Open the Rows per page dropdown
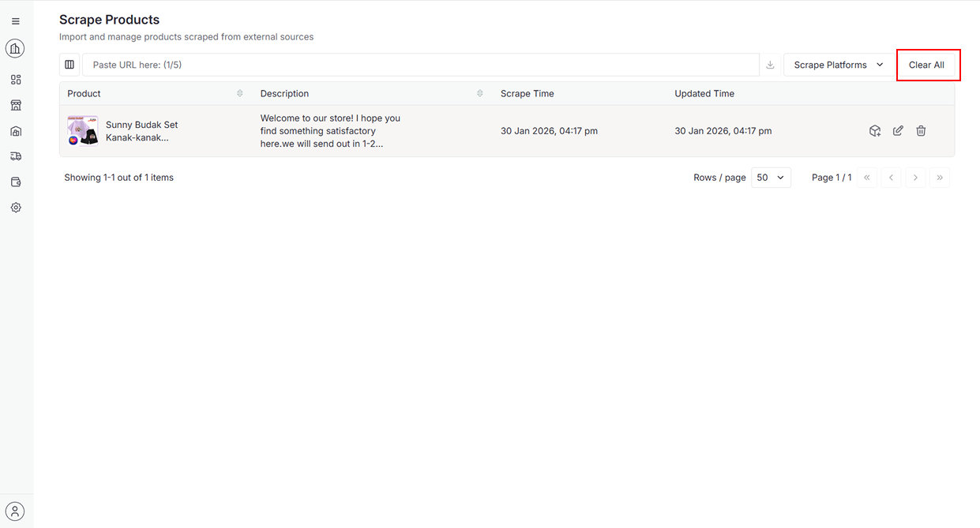 click(x=770, y=178)
